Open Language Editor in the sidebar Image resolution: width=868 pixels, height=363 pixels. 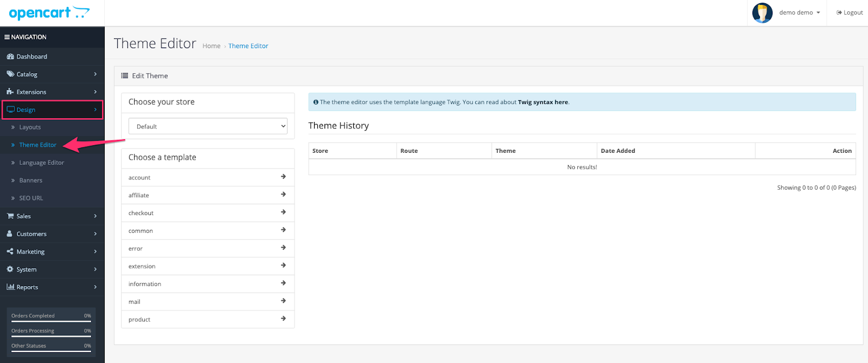click(41, 163)
